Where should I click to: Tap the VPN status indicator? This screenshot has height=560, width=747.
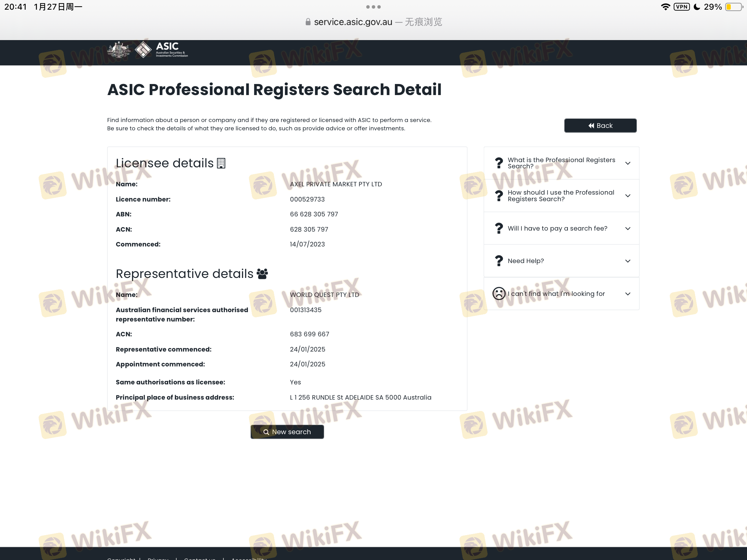(681, 7)
